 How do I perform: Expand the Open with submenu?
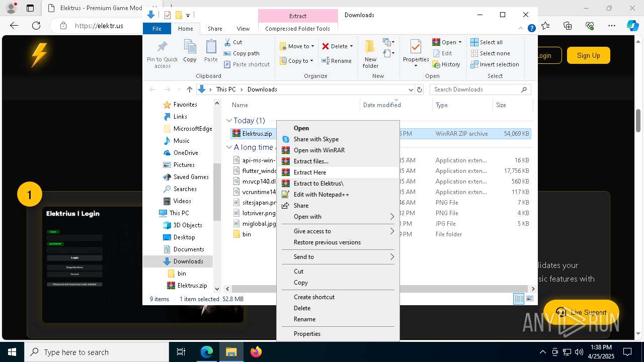[338, 217]
